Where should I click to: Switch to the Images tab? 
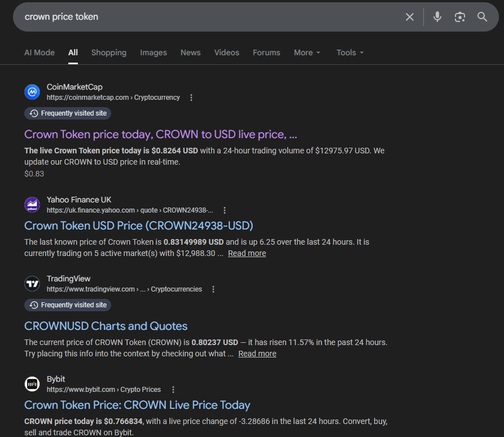tap(154, 52)
